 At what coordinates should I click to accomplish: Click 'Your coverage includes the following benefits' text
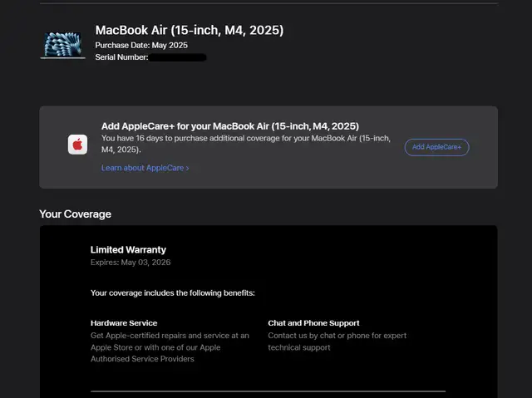[172, 293]
